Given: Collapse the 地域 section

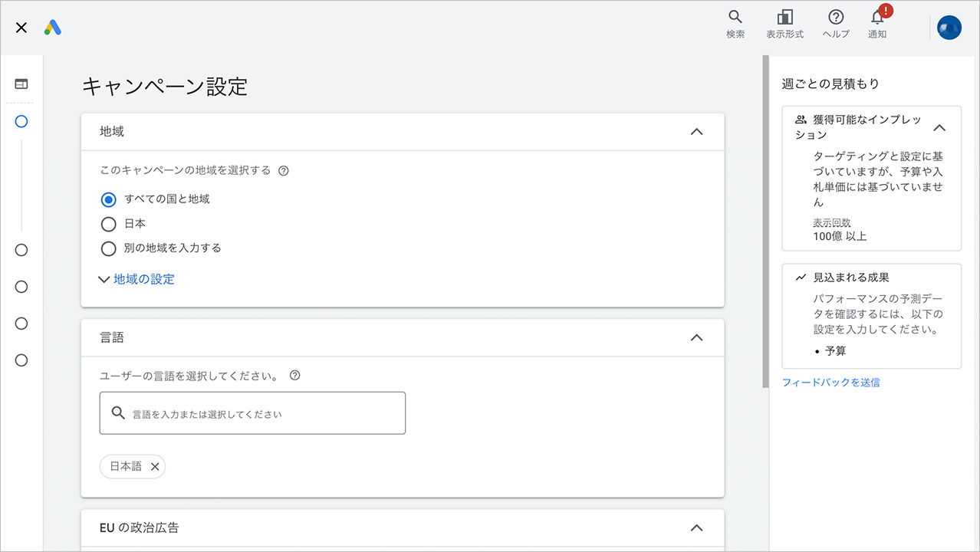Looking at the screenshot, I should 696,131.
